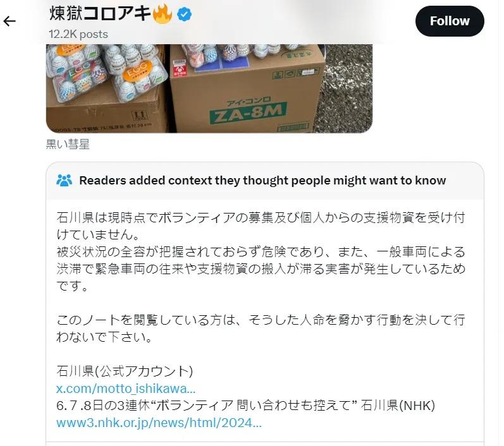Click the community notes people icon
Screen dimensions: 504x446
(64, 181)
